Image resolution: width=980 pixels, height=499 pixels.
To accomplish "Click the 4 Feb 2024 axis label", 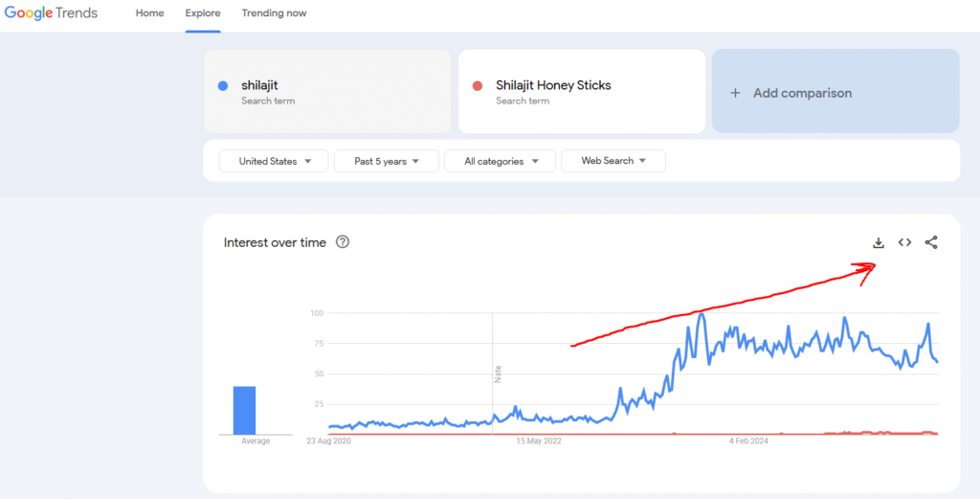I will tap(748, 442).
